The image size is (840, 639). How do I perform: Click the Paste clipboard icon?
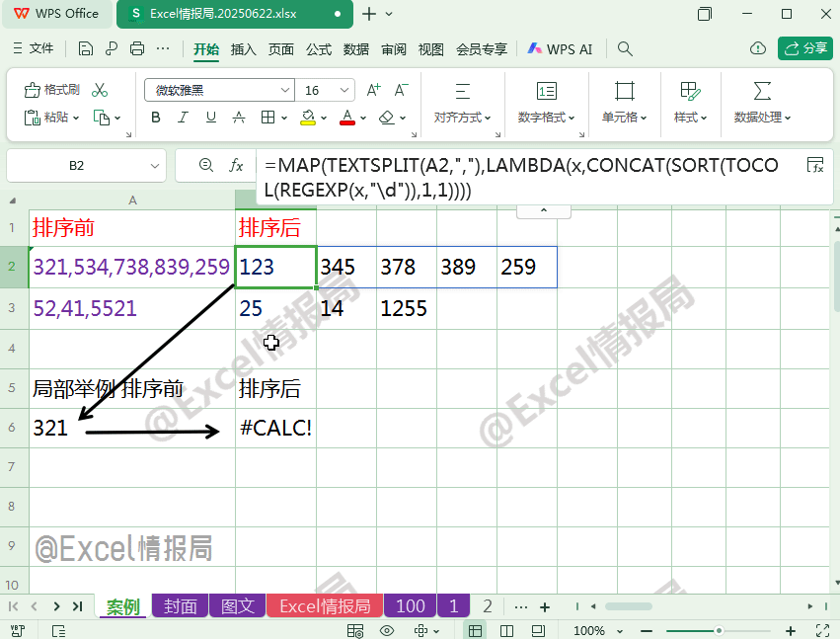[x=33, y=117]
